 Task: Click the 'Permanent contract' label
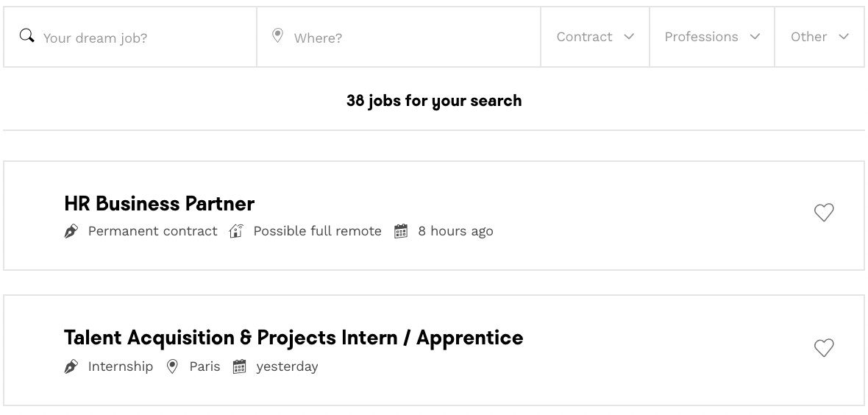pos(152,231)
